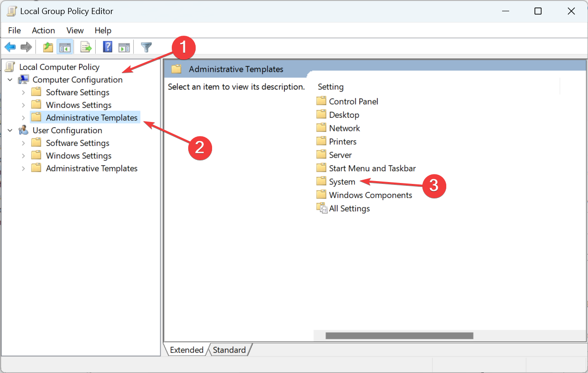
Task: Click the Control Panel folder icon
Action: click(x=321, y=101)
